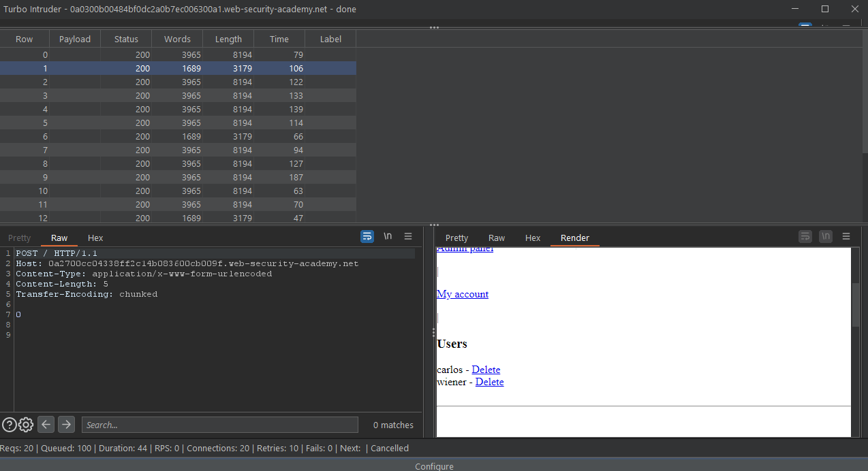Open the search help icon
The image size is (868, 471).
[x=9, y=425]
